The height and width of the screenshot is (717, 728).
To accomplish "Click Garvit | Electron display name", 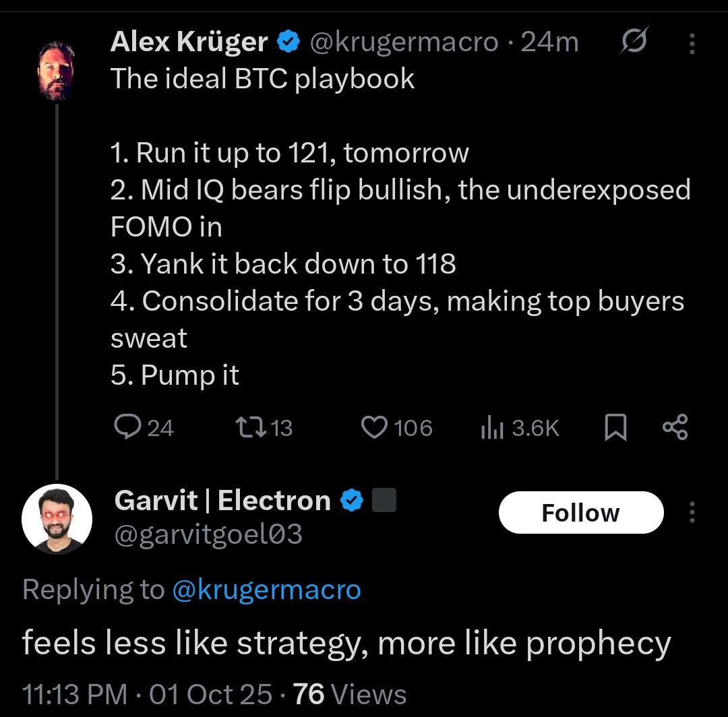I will pyautogui.click(x=222, y=501).
